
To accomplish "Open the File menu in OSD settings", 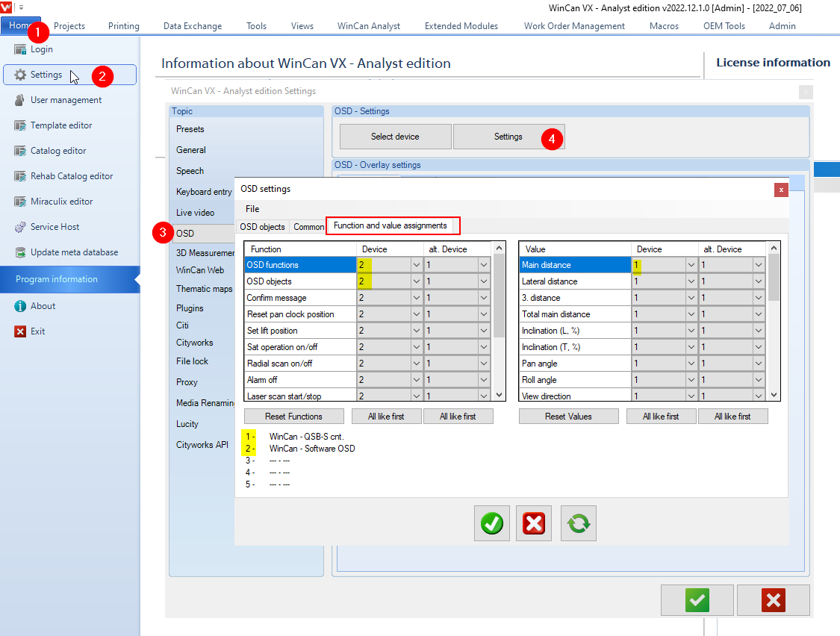I will [252, 209].
